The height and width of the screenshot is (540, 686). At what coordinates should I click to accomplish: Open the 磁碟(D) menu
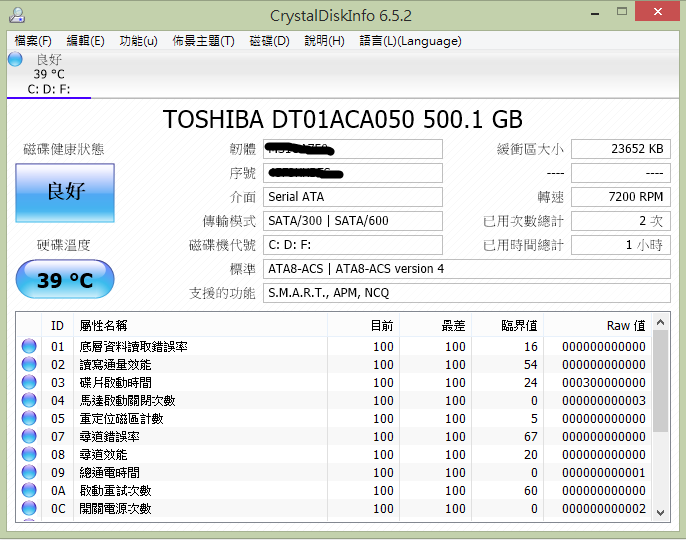click(270, 41)
